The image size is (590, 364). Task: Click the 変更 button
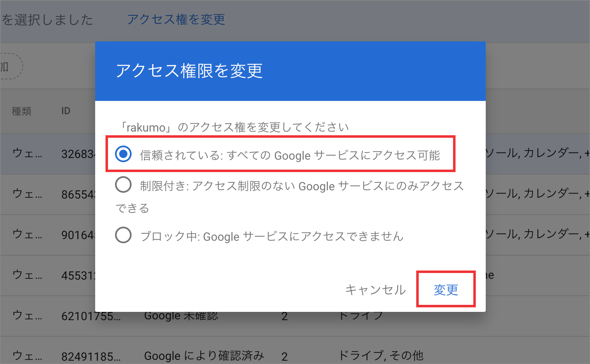click(x=446, y=290)
